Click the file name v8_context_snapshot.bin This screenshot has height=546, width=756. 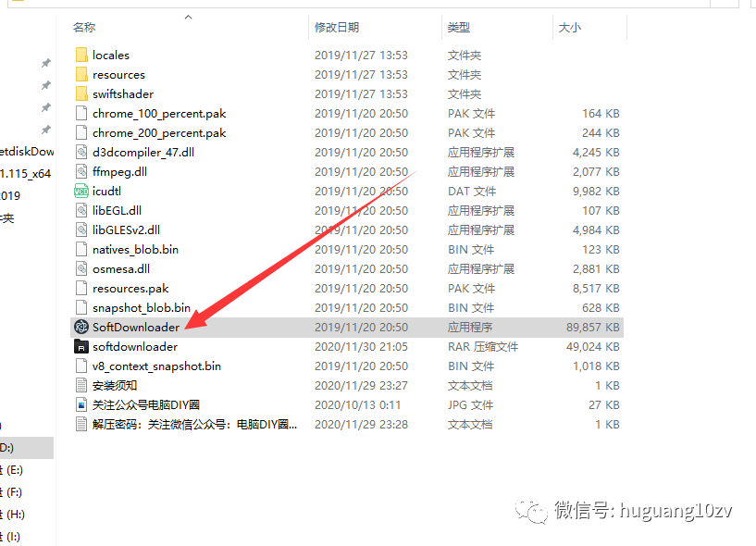156,366
